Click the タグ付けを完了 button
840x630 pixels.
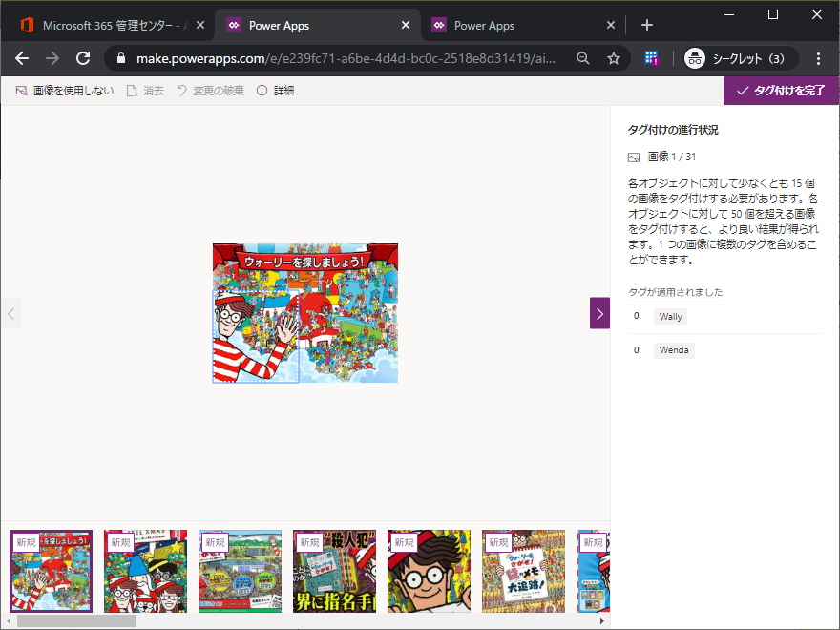tap(781, 91)
